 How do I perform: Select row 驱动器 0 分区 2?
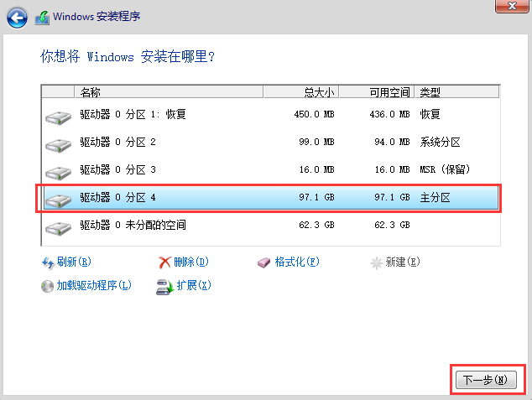pos(271,142)
